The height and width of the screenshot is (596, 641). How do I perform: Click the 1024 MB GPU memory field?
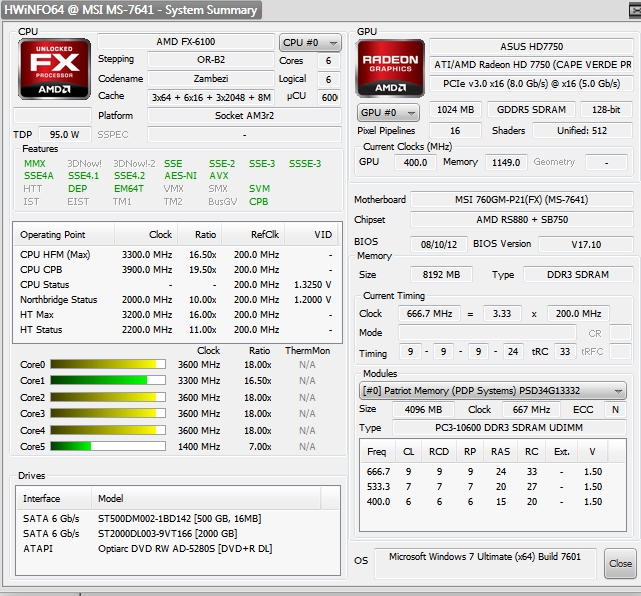[x=455, y=110]
